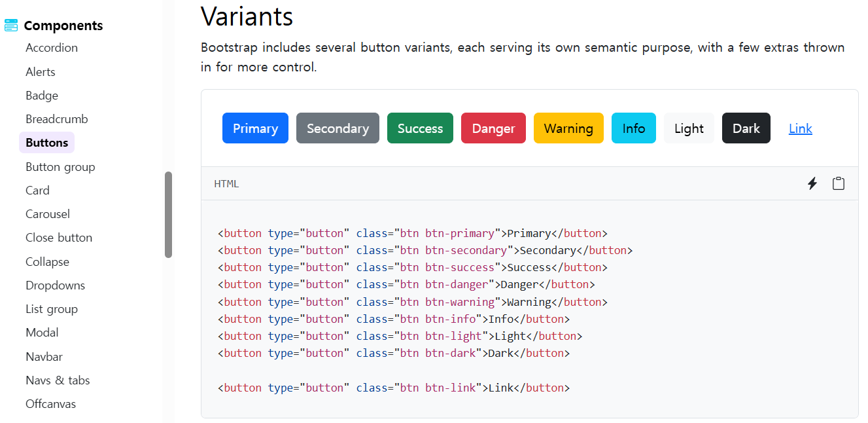Viewport: 868px width, 423px height.
Task: Open Collapse in the sidebar
Action: click(47, 262)
